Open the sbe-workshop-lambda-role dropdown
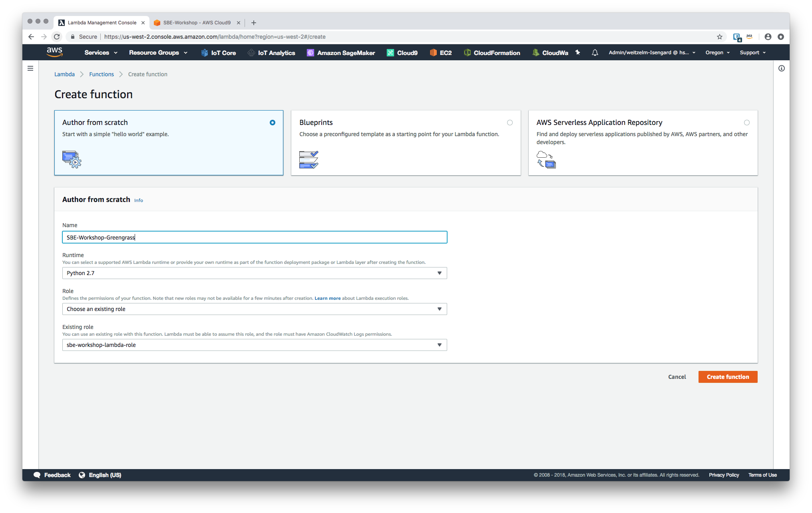812x513 pixels. (x=255, y=345)
